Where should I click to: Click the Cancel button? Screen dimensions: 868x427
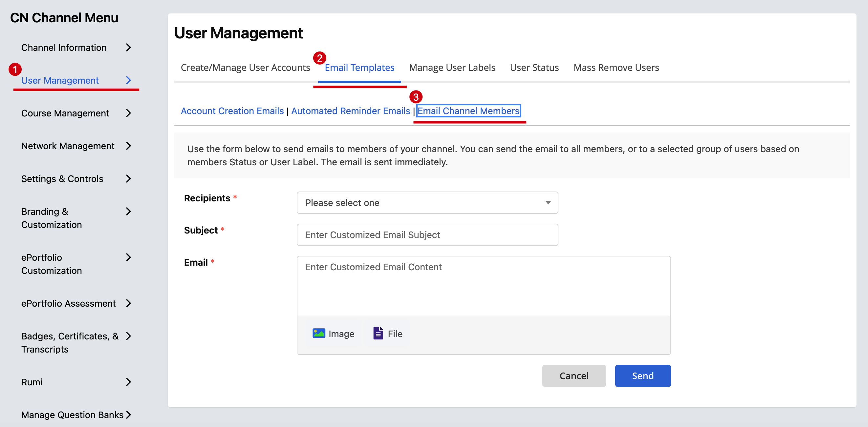(574, 376)
